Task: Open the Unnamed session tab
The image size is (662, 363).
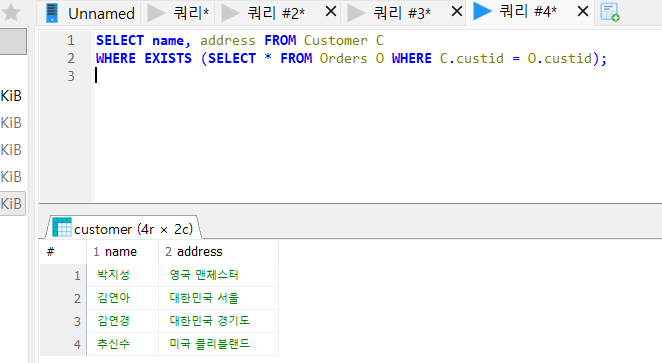Action: [x=90, y=13]
